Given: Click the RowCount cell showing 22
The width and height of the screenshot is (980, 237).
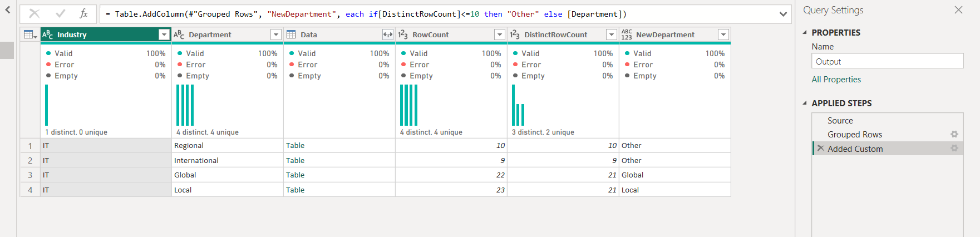Looking at the screenshot, I should click(451, 175).
